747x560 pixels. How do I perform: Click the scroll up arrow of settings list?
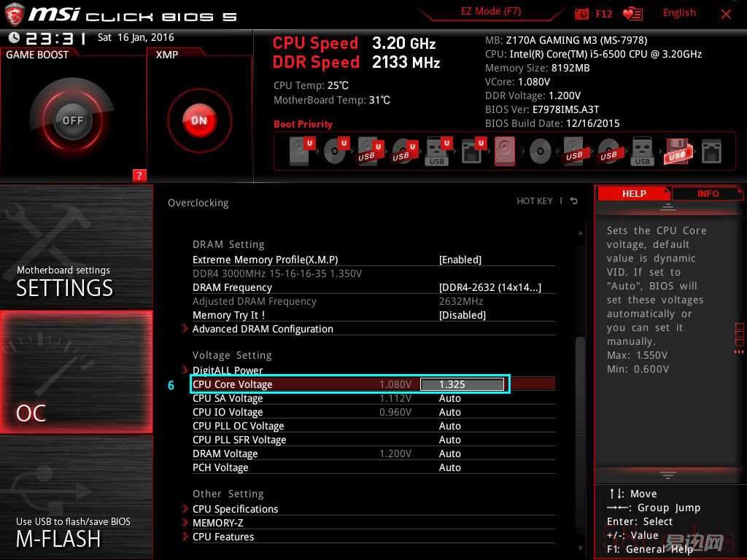pyautogui.click(x=580, y=233)
